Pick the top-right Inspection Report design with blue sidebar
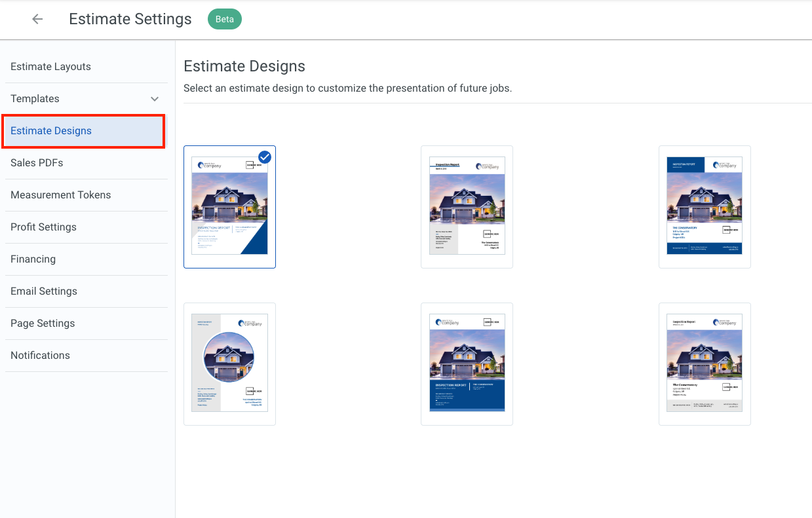812x518 pixels. (704, 206)
